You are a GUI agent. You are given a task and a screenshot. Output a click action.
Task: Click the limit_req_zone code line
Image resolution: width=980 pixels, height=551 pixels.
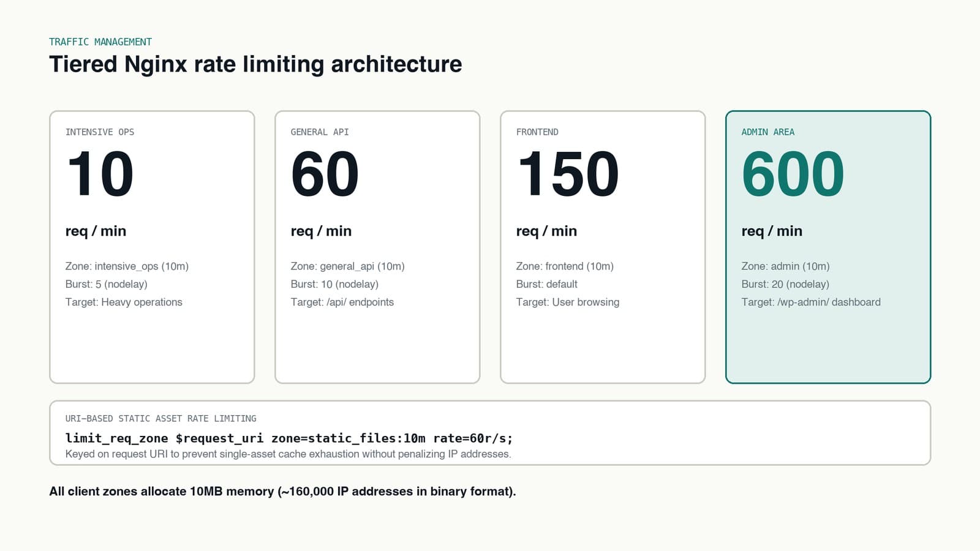[289, 438]
